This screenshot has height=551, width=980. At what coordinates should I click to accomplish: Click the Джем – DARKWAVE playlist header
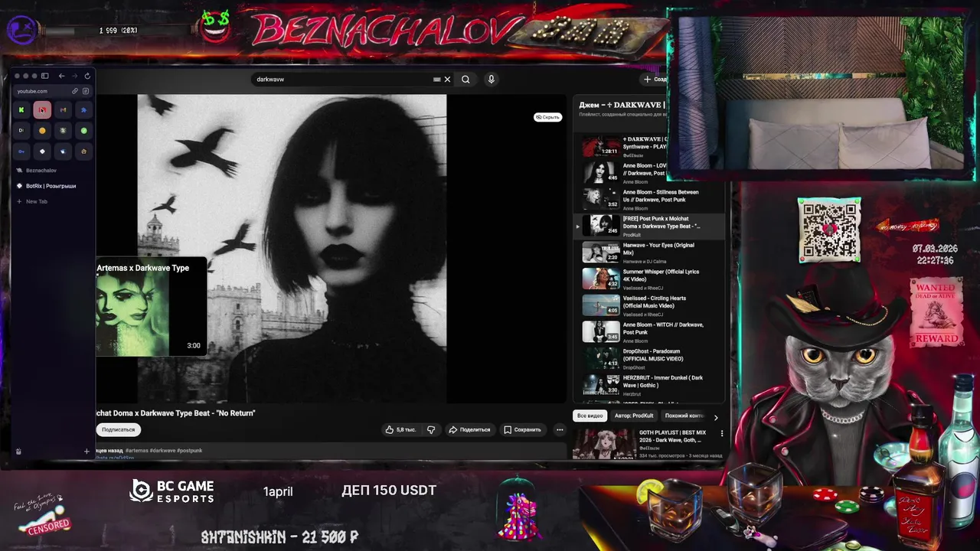click(x=622, y=105)
